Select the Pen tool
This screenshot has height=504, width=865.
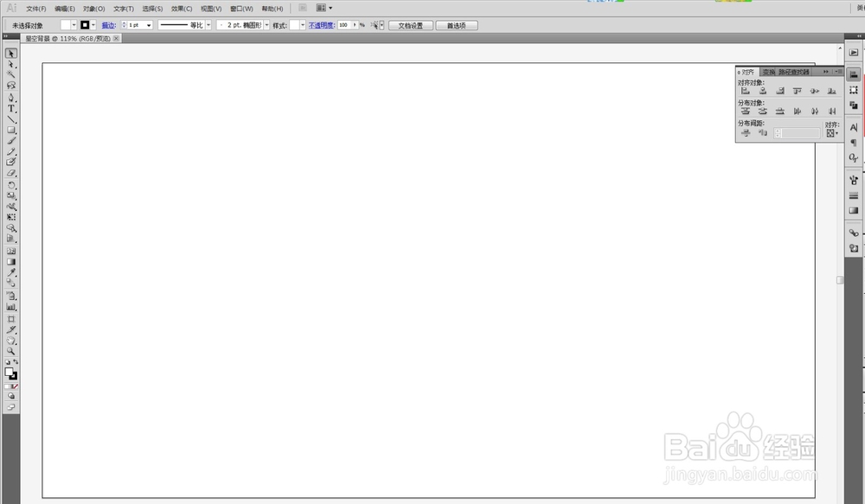click(x=11, y=98)
